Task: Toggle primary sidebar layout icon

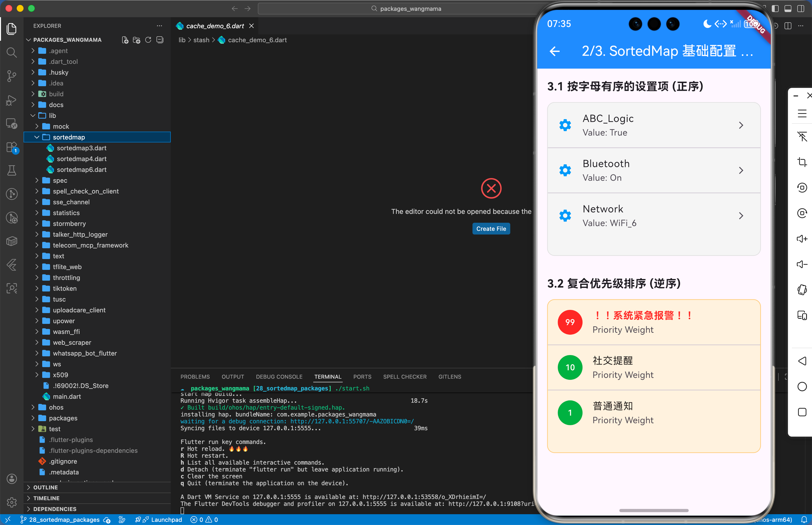Action: click(x=775, y=9)
